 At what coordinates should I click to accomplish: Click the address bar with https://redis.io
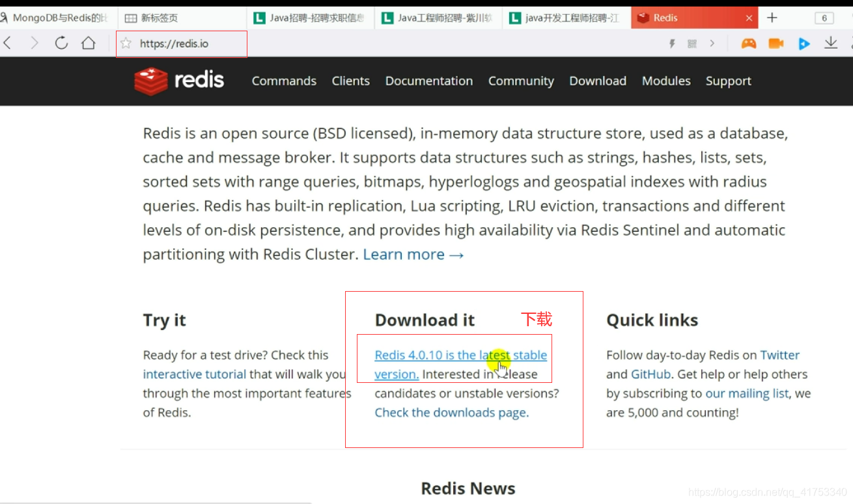pyautogui.click(x=182, y=44)
